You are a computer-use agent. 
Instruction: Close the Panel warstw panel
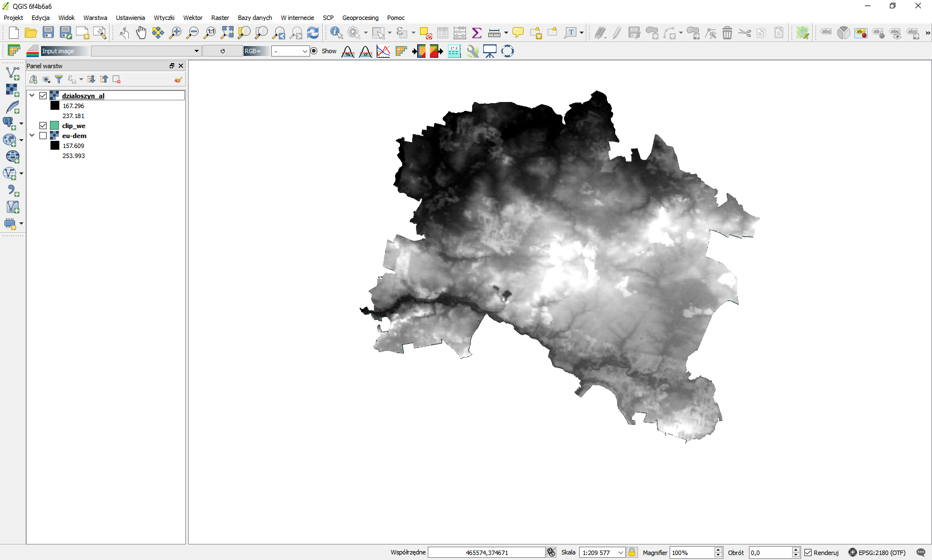pos(180,65)
